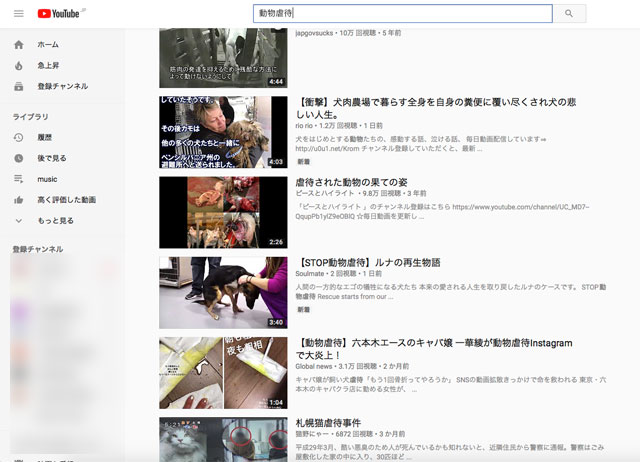Open title 【衝撃】犬肉農場で暮らす video
Viewport: 640px width, 462px height.
click(436, 108)
